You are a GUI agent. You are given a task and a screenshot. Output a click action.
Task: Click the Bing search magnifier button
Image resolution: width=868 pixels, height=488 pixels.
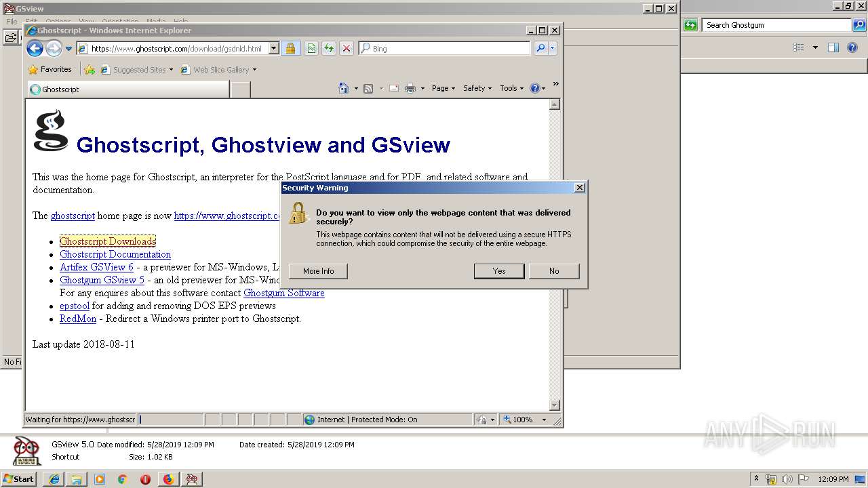540,49
